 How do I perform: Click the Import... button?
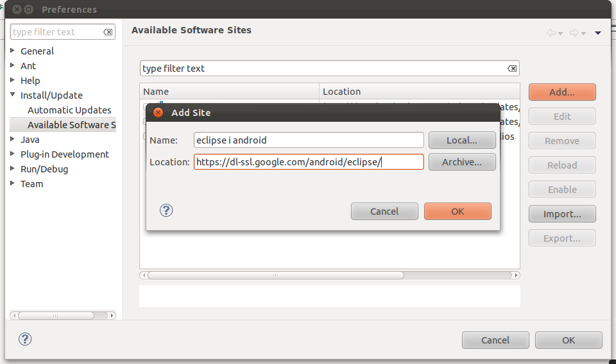[x=562, y=214]
